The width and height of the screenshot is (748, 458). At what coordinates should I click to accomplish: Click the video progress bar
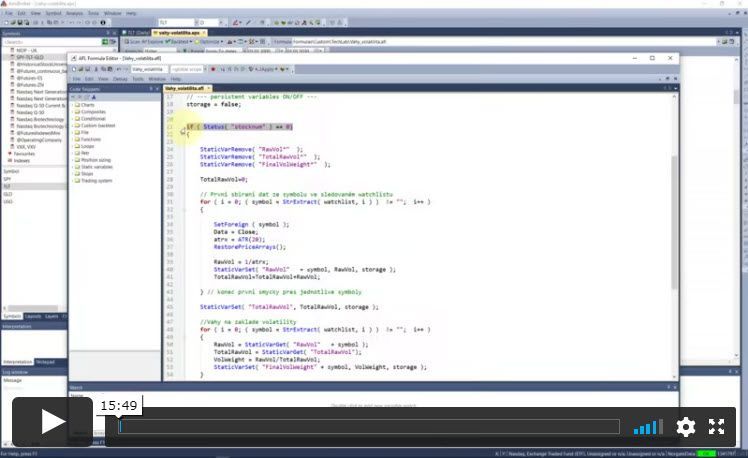[x=370, y=427]
